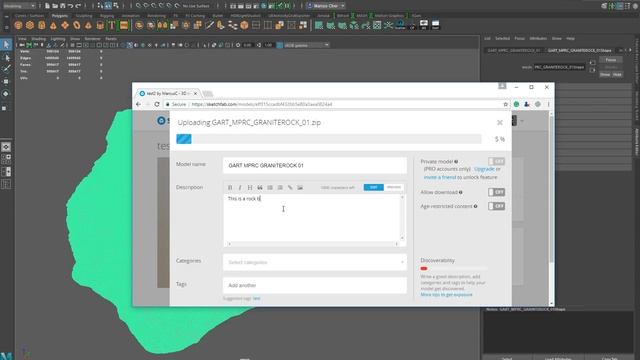Screen dimensions: 640x360
Task: Create a polygon sphere from the Maya shelf
Action: click(x=18, y=25)
